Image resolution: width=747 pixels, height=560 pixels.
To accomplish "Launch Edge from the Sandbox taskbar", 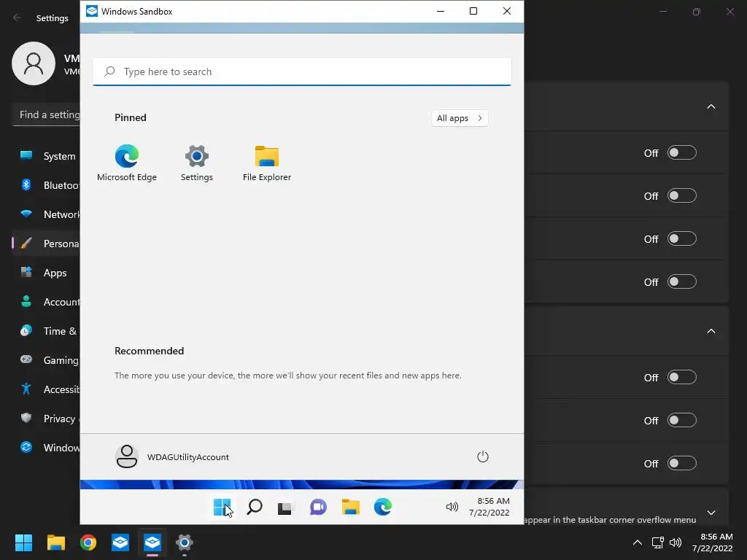I will tap(382, 507).
